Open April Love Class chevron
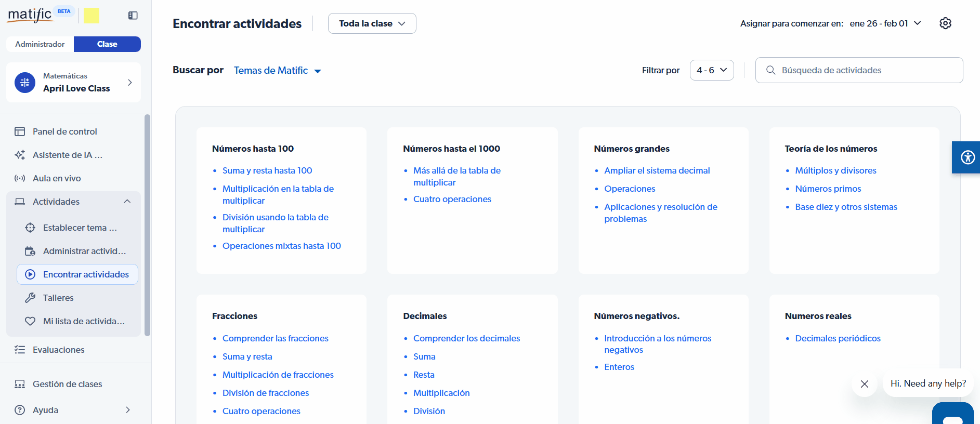 tap(130, 83)
